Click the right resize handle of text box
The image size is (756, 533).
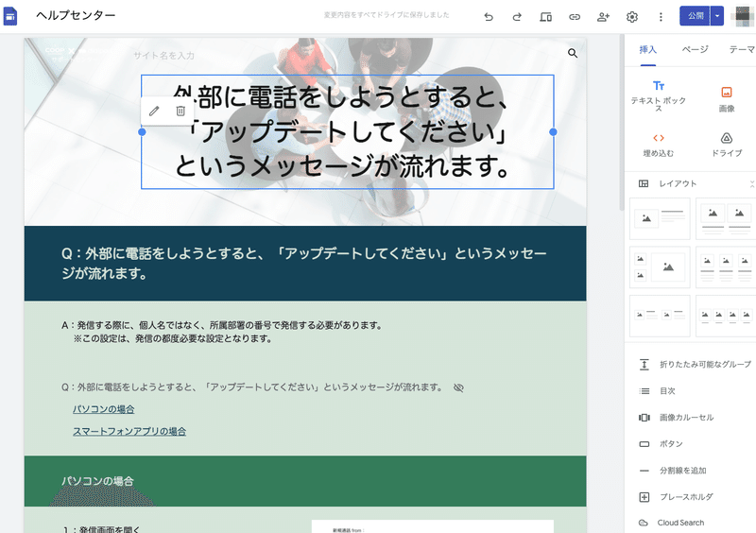coord(553,131)
